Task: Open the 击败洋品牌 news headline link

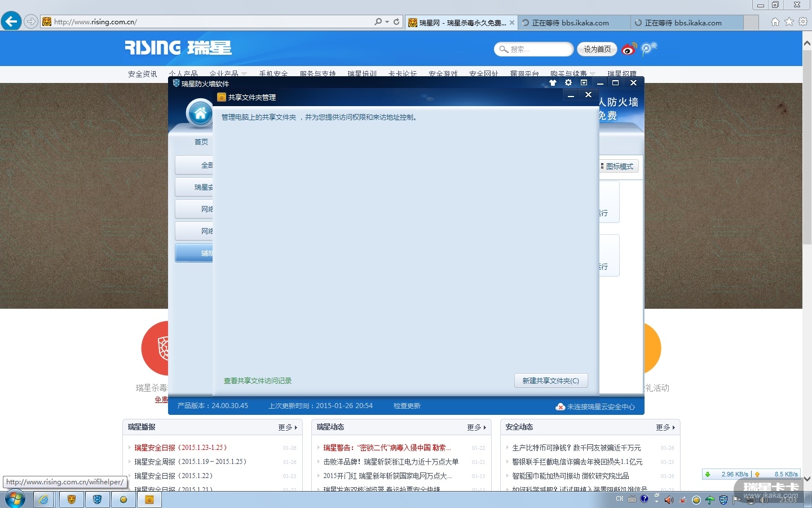Action: pos(391,462)
